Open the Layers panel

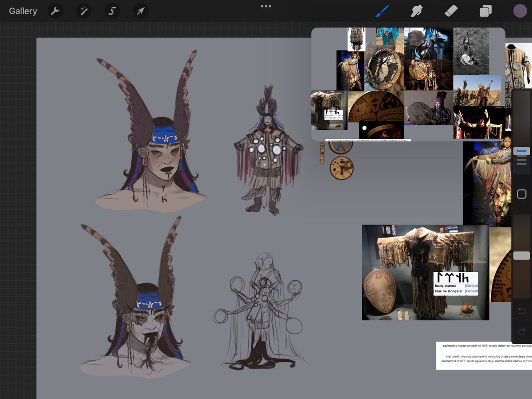click(x=485, y=11)
